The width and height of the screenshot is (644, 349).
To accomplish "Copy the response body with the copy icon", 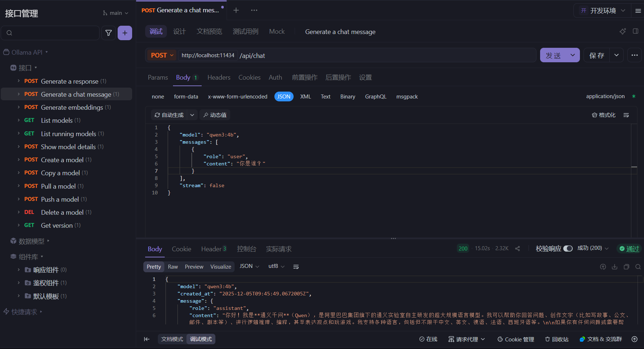I will [626, 267].
